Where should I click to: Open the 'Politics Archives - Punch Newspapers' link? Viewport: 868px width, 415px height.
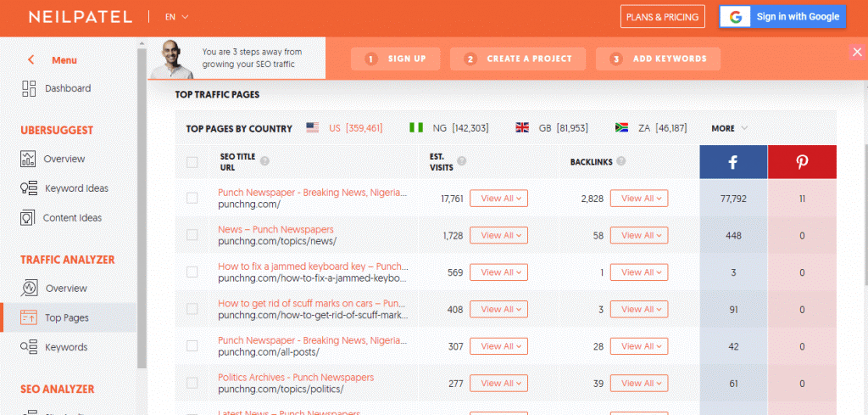point(296,378)
